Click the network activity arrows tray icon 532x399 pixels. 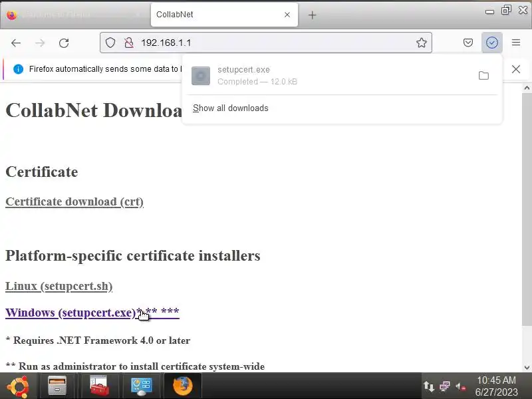428,386
